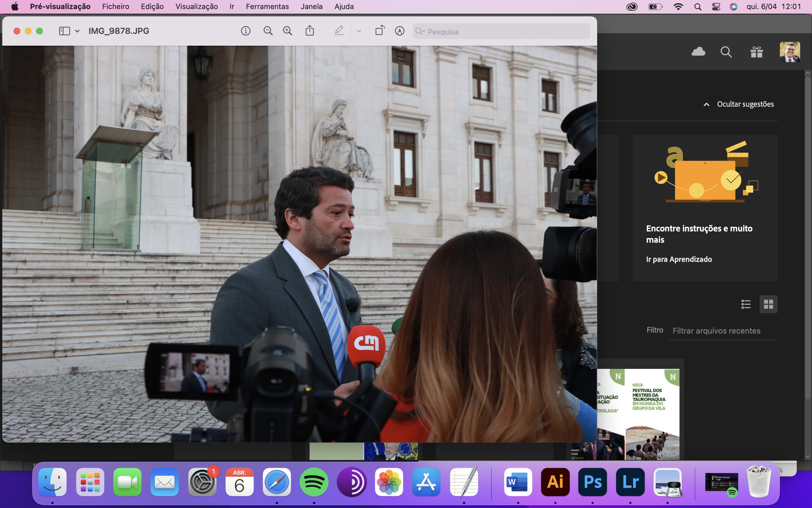Open Calendar from the Dock

pos(239,482)
